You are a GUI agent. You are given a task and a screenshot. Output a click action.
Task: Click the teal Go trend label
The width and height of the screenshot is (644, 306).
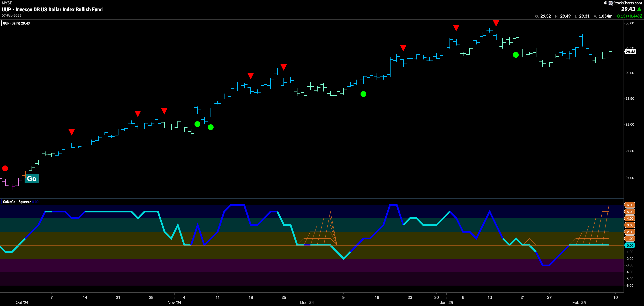tap(32, 179)
